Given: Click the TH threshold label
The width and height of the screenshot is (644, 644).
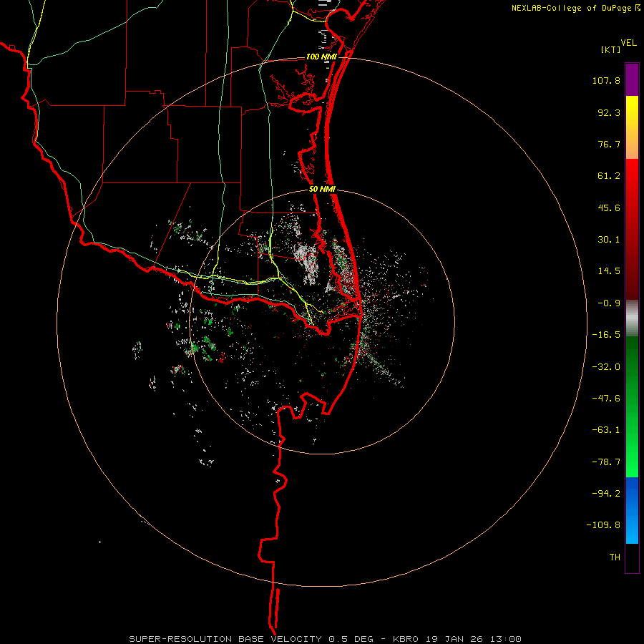Looking at the screenshot, I should coord(615,557).
